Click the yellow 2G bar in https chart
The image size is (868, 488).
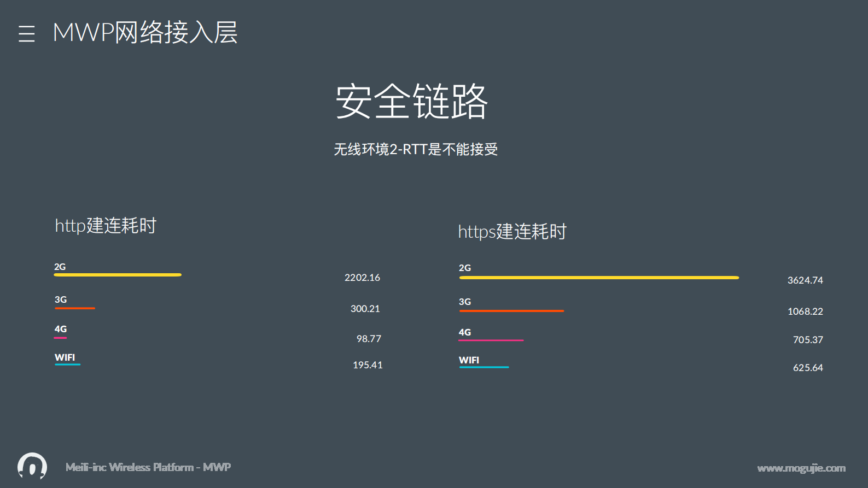(599, 278)
